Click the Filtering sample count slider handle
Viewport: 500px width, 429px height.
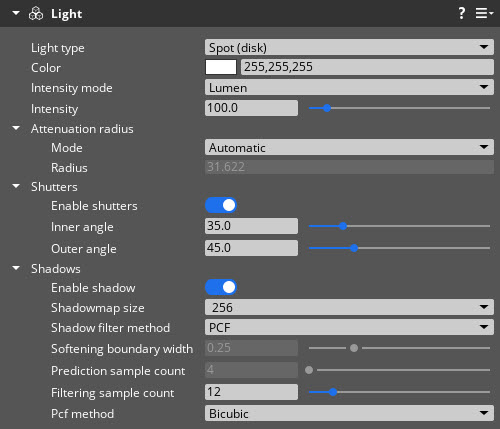pyautogui.click(x=333, y=392)
